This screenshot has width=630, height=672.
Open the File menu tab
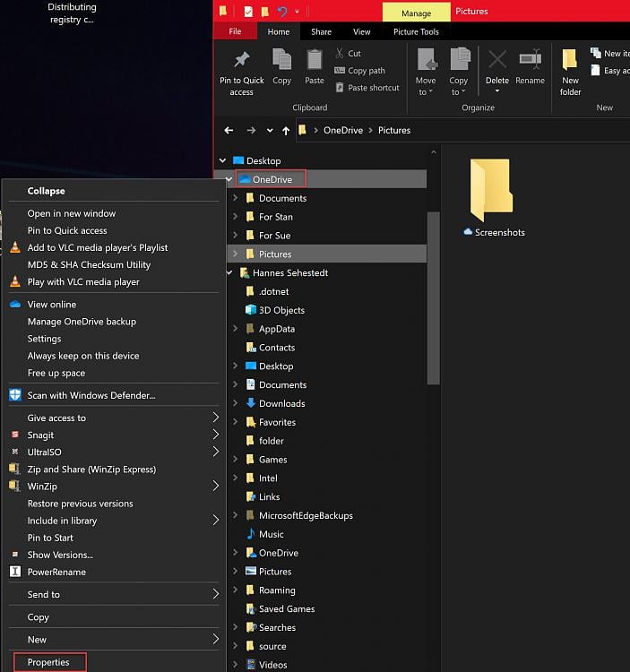(235, 31)
